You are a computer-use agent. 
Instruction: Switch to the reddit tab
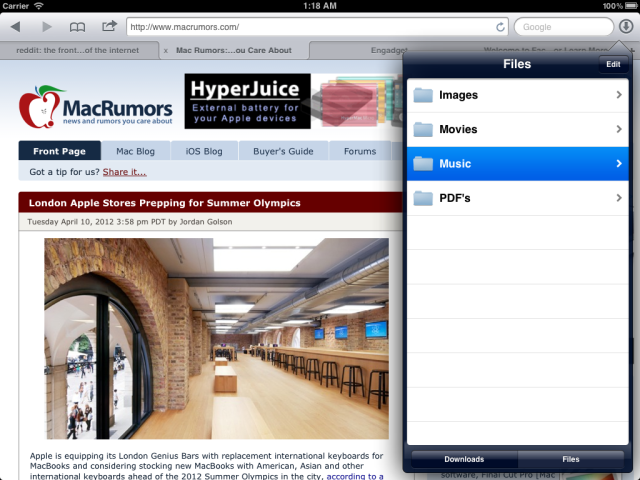click(x=78, y=50)
